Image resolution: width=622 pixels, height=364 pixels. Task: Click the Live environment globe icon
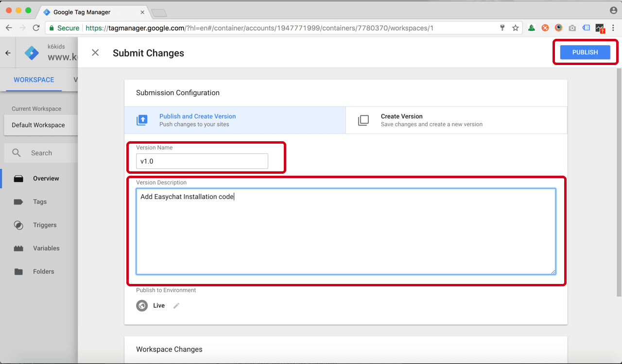pos(142,306)
